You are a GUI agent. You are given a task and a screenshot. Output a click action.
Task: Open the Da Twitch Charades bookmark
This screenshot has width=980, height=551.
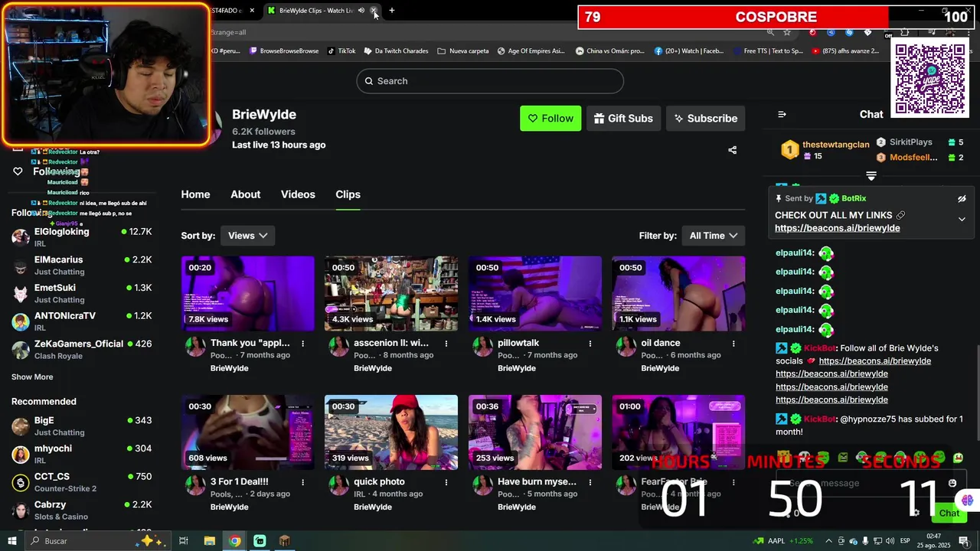pos(397,51)
